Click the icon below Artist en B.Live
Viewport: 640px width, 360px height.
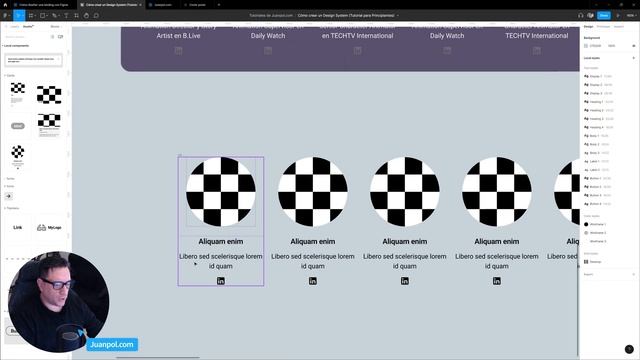pyautogui.click(x=178, y=51)
